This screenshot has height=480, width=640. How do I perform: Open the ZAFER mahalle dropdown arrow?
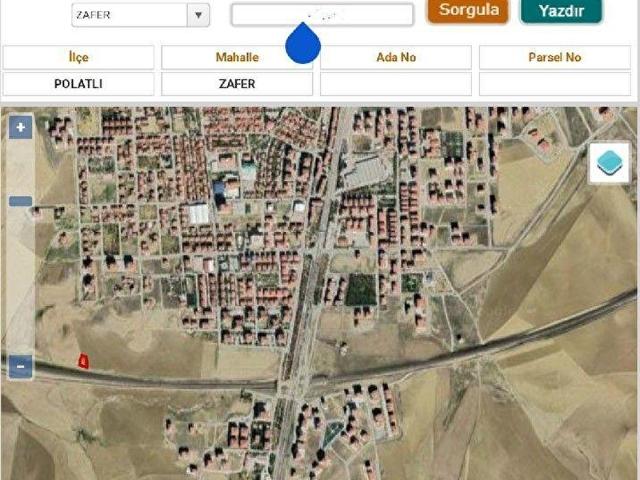click(x=198, y=15)
